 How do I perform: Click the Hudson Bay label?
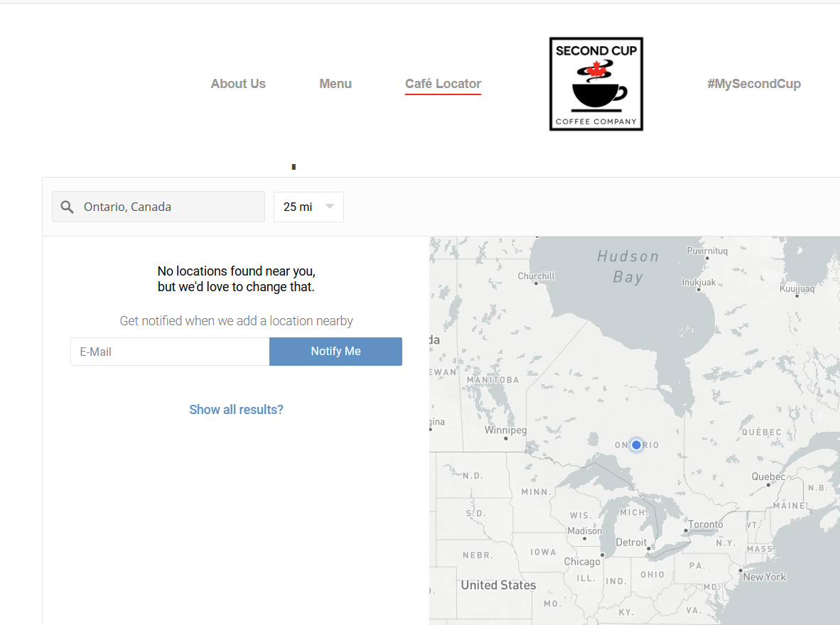coord(628,267)
